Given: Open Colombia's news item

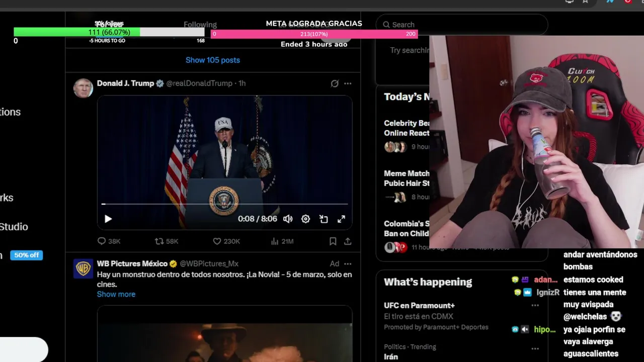Looking at the screenshot, I should pyautogui.click(x=407, y=229).
